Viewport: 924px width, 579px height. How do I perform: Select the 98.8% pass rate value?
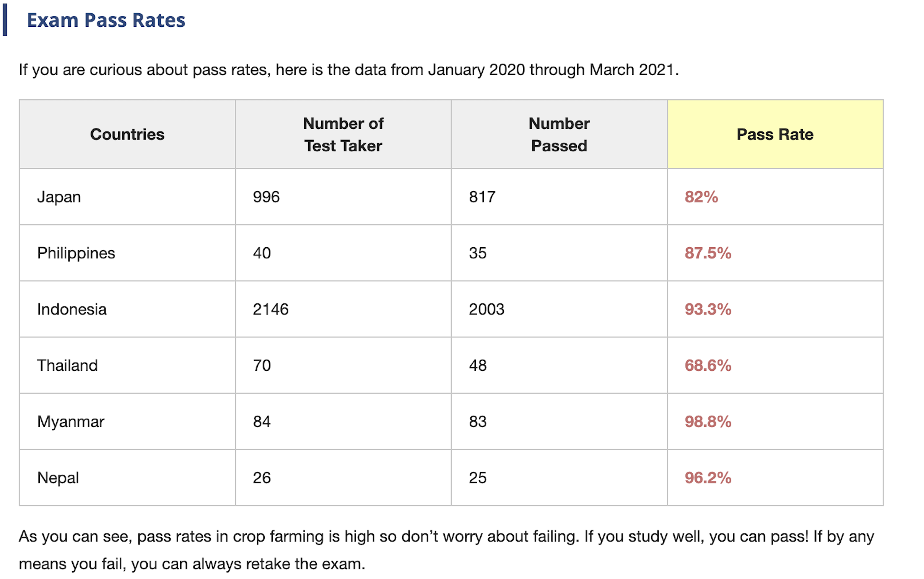tap(708, 422)
